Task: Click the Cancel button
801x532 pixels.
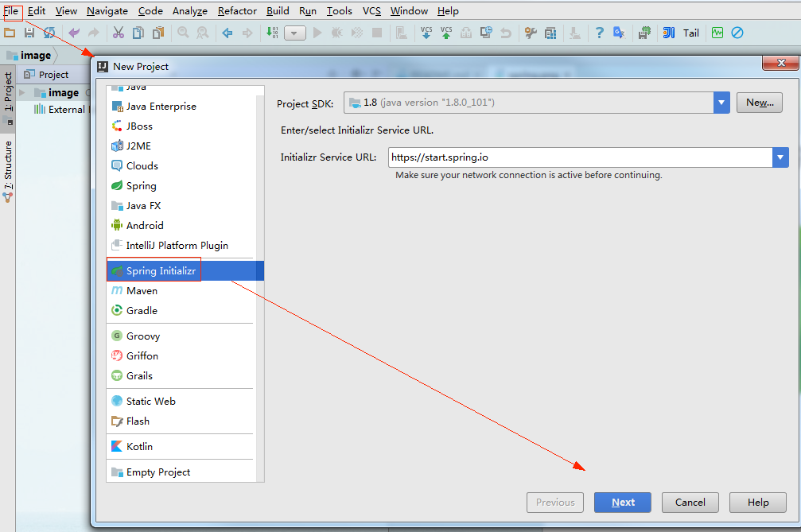Action: point(690,503)
